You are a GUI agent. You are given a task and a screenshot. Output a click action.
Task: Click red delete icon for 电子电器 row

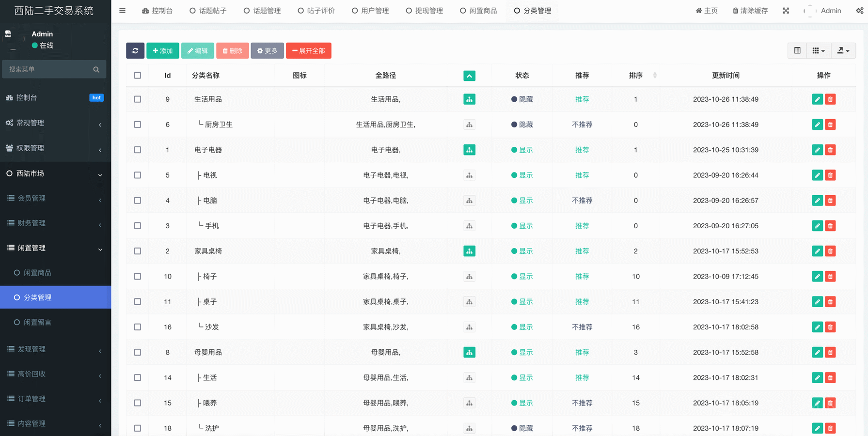pyautogui.click(x=830, y=150)
